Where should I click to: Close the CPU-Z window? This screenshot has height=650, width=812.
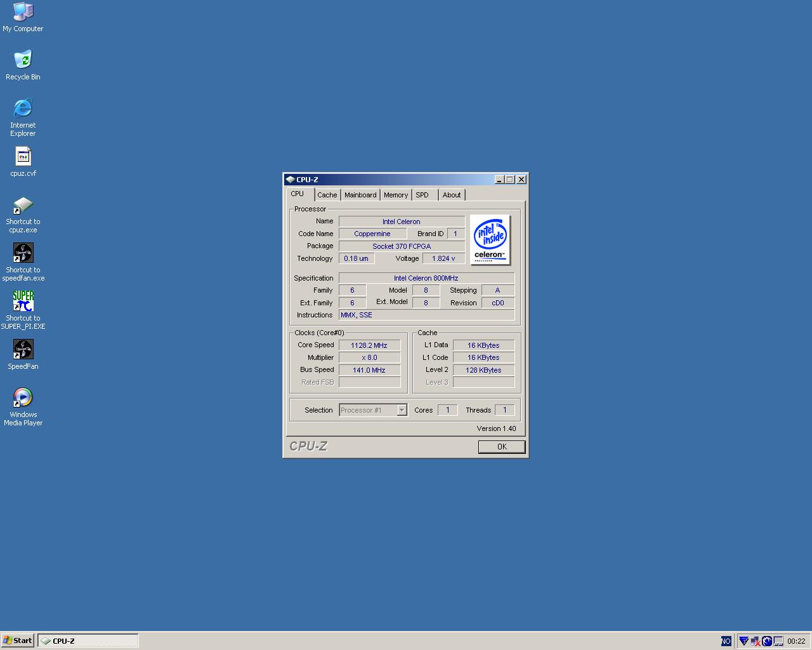coord(521,180)
